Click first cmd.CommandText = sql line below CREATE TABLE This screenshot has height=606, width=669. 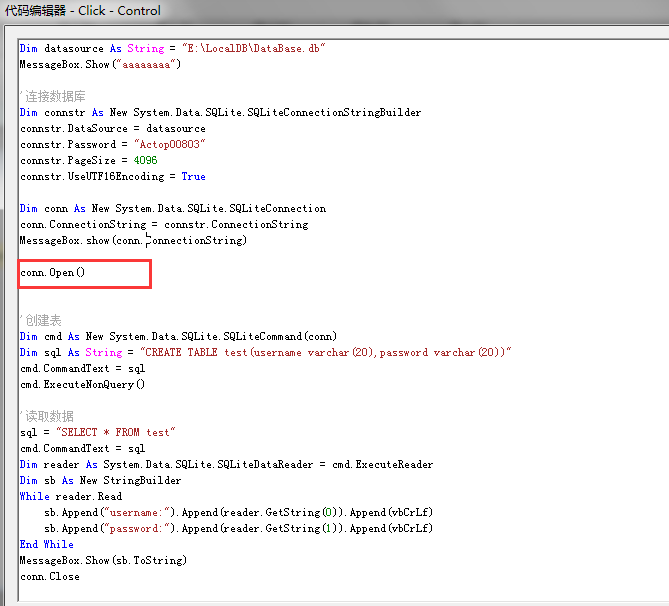[x=82, y=368]
